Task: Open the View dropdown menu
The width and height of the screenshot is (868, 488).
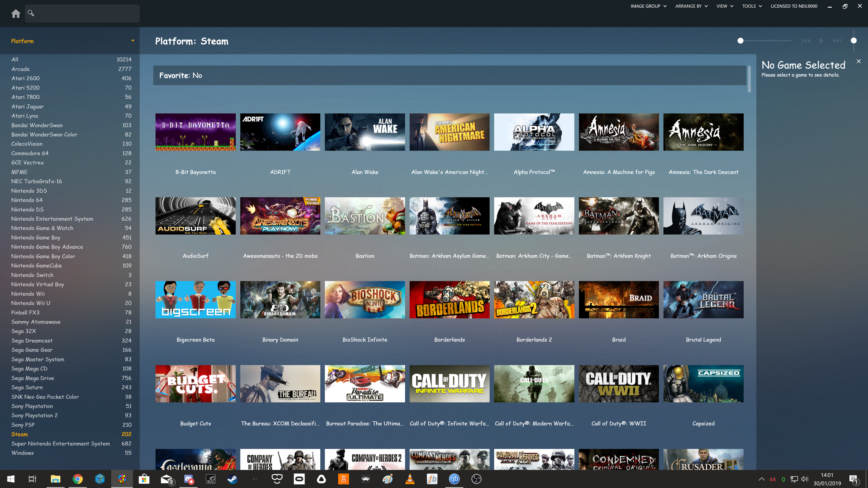Action: [725, 6]
